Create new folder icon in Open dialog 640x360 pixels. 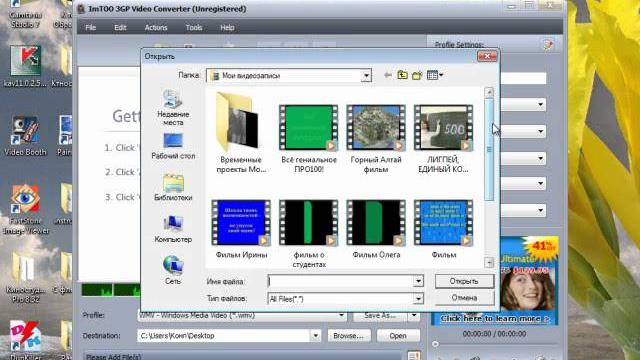(x=417, y=76)
